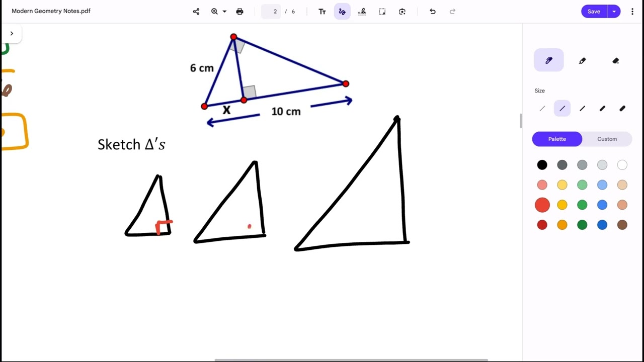Viewport: 644px width, 362px height.
Task: Click the horizontal scrollbar at bottom
Action: pyautogui.click(x=351, y=360)
